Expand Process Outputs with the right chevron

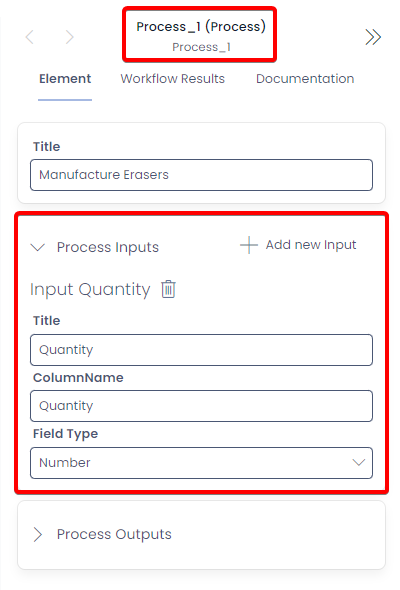coord(38,534)
